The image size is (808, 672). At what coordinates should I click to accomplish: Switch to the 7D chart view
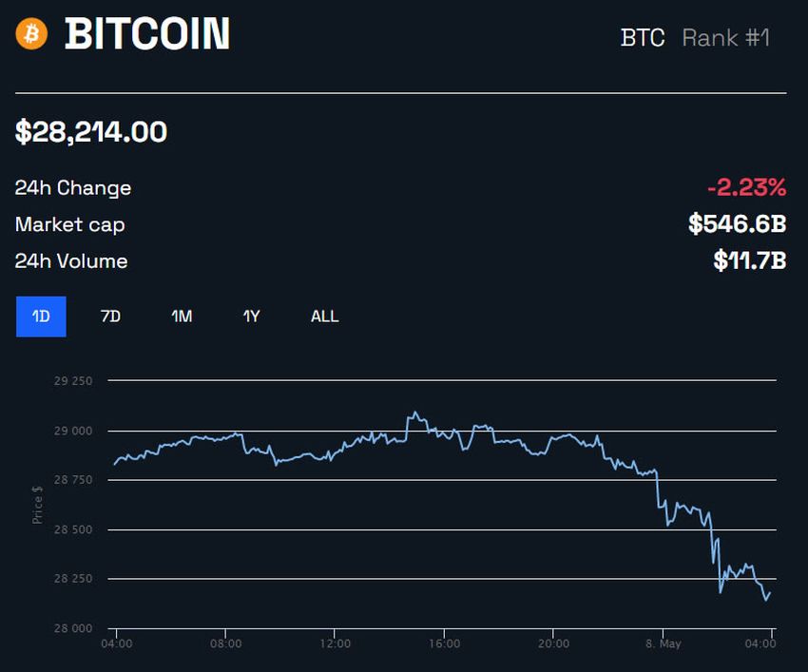click(109, 316)
